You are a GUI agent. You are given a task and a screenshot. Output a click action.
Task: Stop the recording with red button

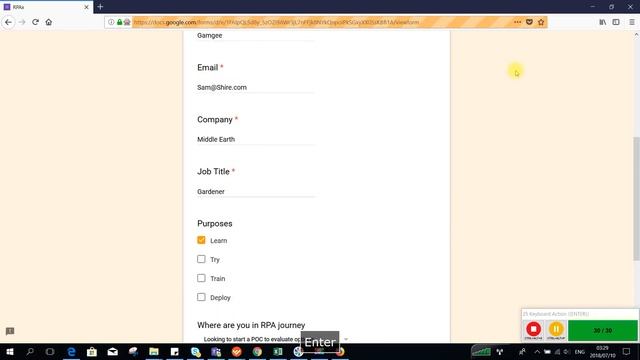[x=533, y=329]
